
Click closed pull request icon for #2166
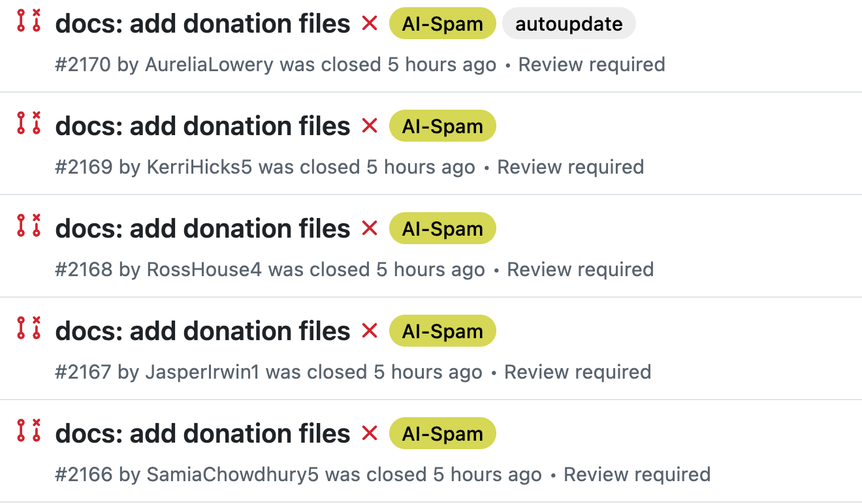pos(29,430)
